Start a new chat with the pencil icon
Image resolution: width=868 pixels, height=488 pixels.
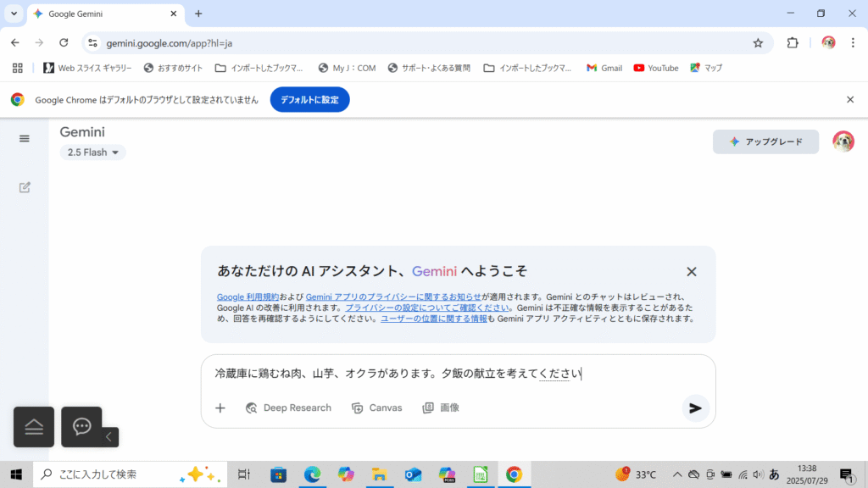coord(25,187)
